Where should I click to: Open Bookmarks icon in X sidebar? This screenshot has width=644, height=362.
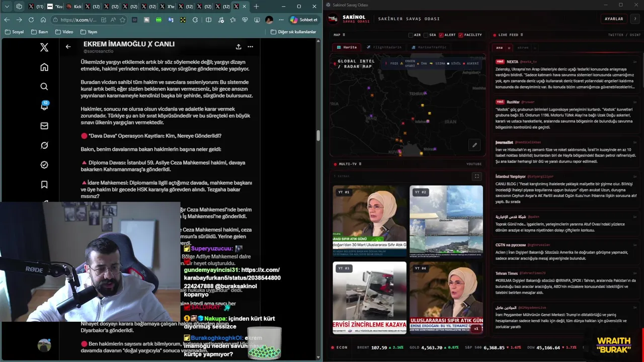click(44, 185)
